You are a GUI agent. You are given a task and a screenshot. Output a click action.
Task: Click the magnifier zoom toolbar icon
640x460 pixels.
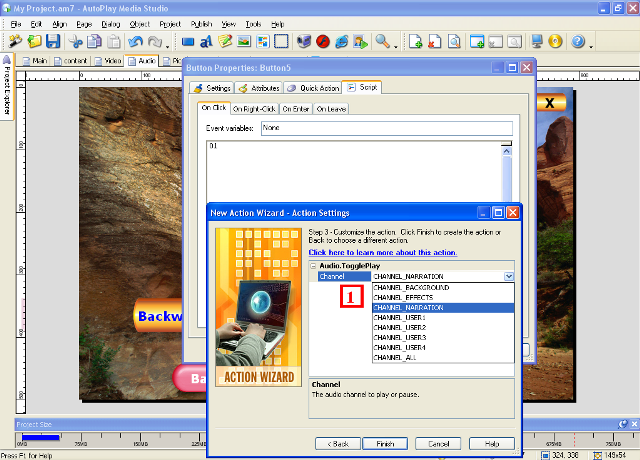pyautogui.click(x=382, y=42)
